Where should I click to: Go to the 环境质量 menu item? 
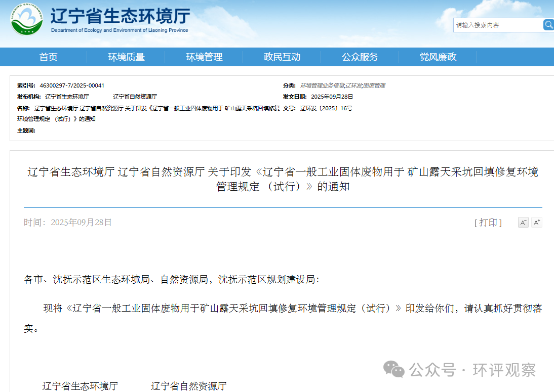pos(126,57)
